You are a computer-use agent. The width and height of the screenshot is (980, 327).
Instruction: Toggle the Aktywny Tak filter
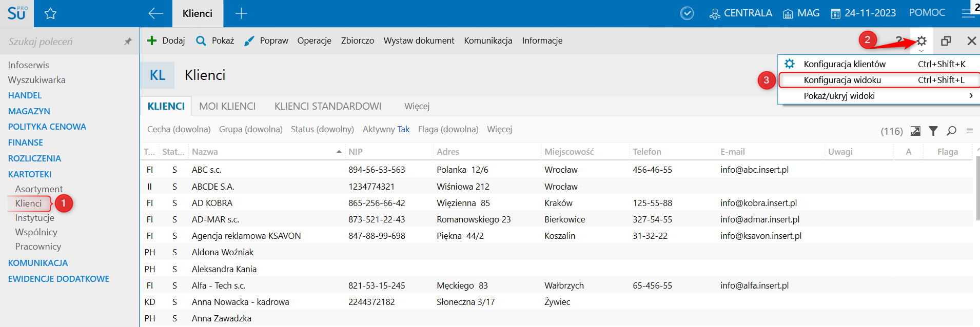(x=386, y=129)
